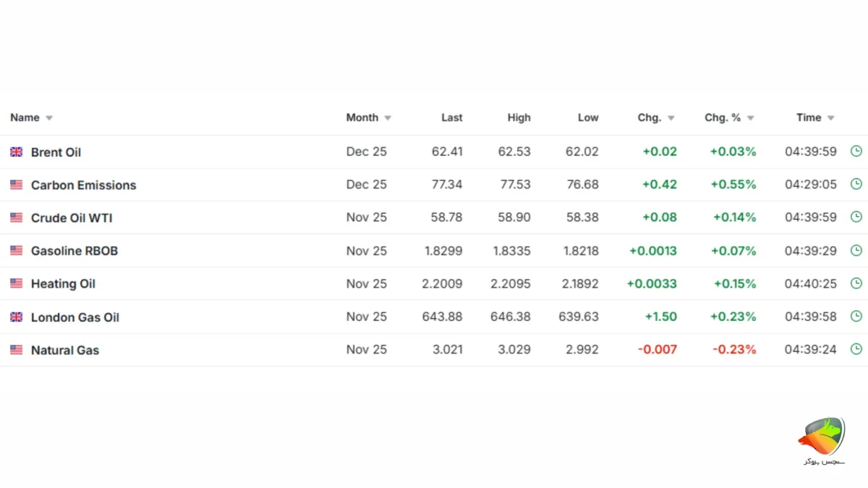The image size is (868, 488).
Task: Open the Carbon Emissions link
Action: [x=83, y=185]
